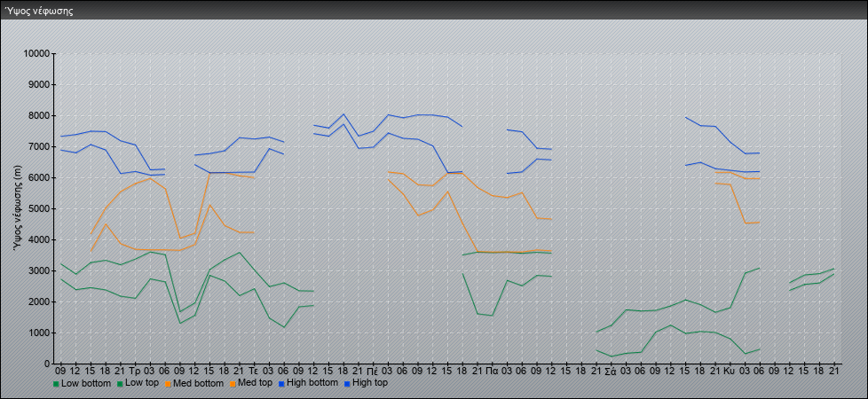Click the blue High top legend swatch
Image resolution: width=868 pixels, height=399 pixels.
347,383
